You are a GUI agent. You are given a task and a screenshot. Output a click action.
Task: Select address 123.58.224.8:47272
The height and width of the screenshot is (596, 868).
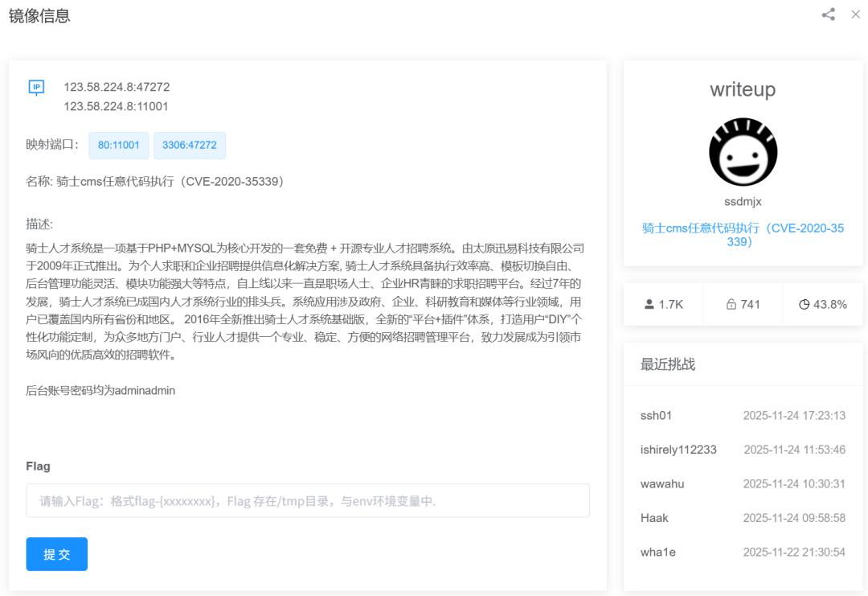[117, 87]
